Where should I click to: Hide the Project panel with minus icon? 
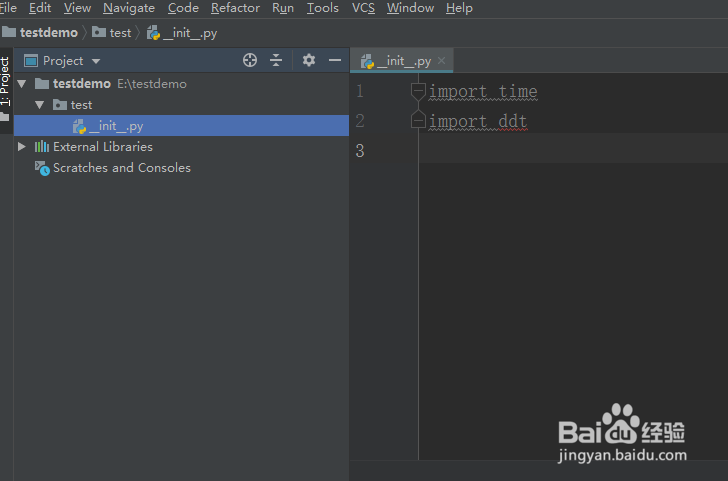pyautogui.click(x=335, y=60)
